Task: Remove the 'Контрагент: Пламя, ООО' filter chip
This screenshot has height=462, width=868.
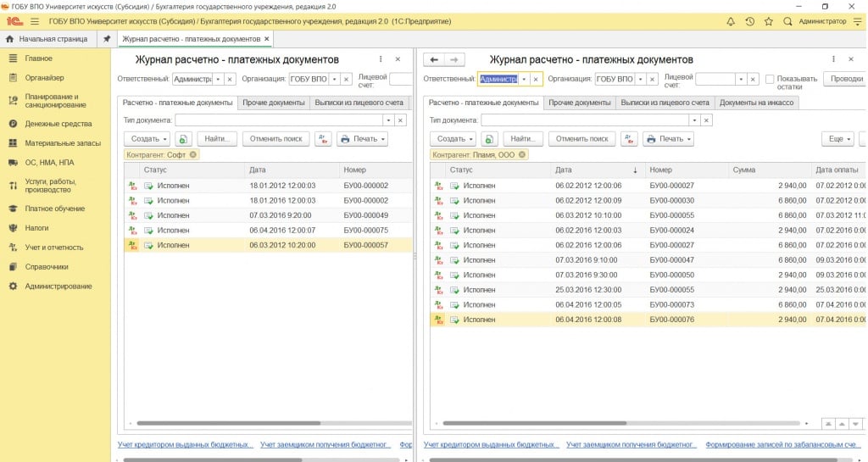Action: (x=522, y=155)
